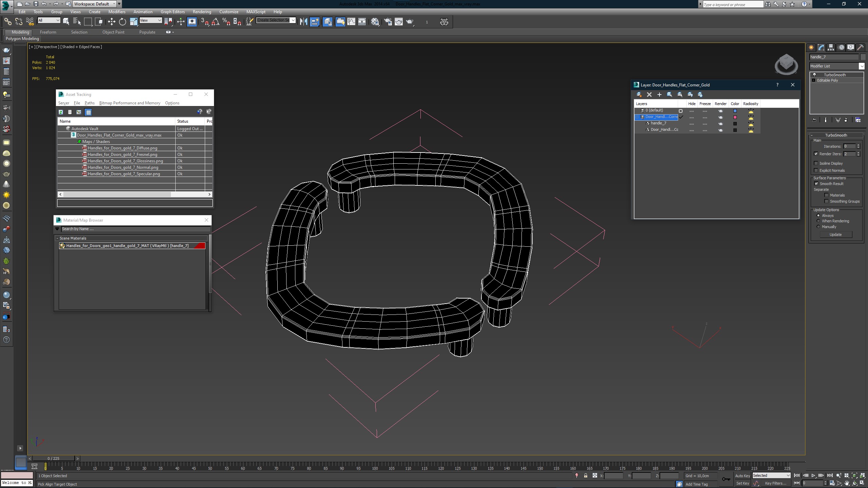Click the Render Production teapot icon
The width and height of the screenshot is (868, 488).
410,22
